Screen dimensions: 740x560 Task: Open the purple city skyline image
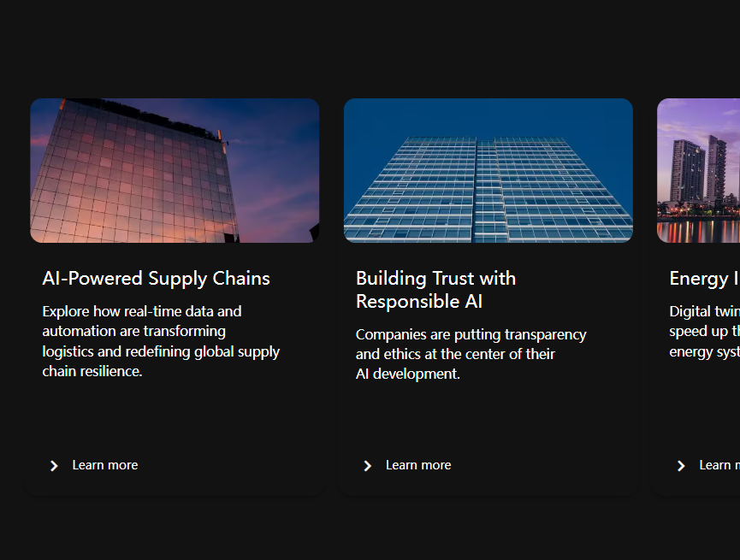[698, 170]
